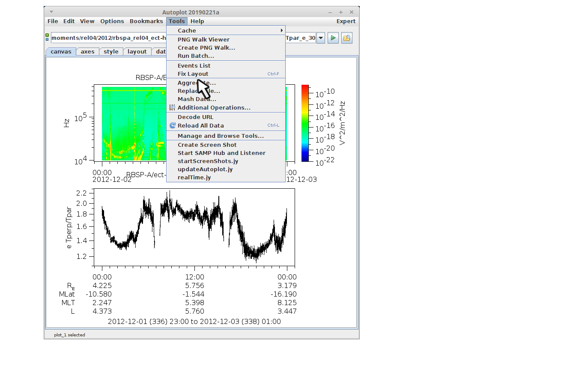Click Manage and Browse Tools
The height and width of the screenshot is (392, 576).
point(221,136)
